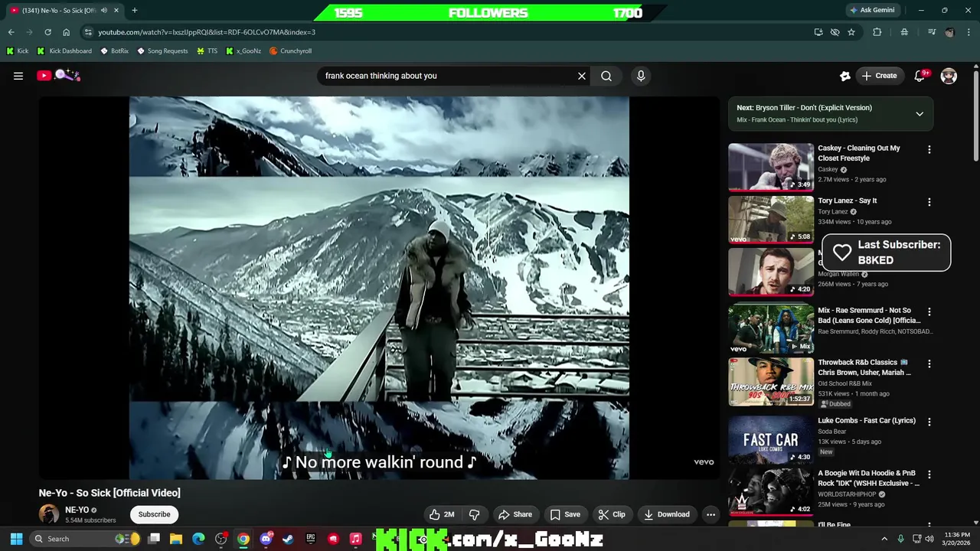Click the Ne-Yo video player area

(379, 288)
